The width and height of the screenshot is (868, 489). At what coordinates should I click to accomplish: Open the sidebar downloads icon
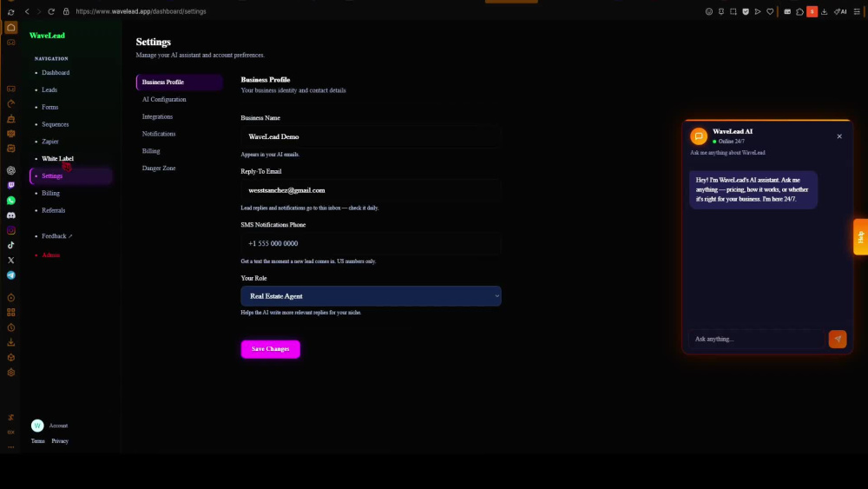pos(11,343)
